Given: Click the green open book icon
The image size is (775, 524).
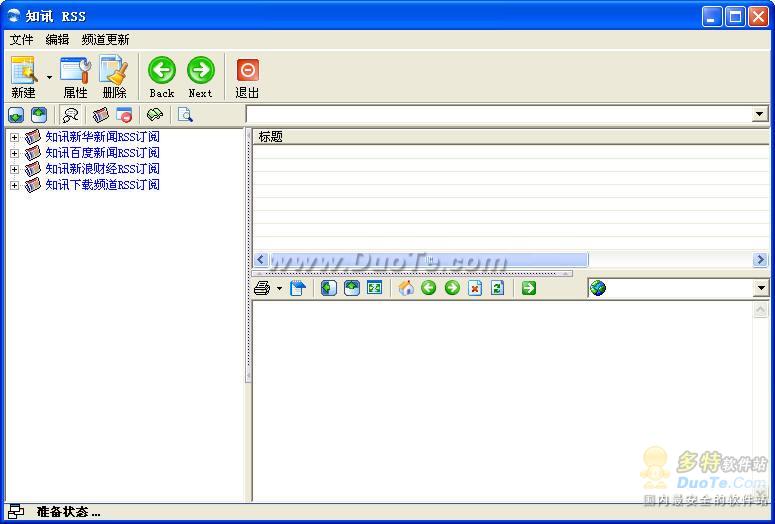Looking at the screenshot, I should point(155,115).
